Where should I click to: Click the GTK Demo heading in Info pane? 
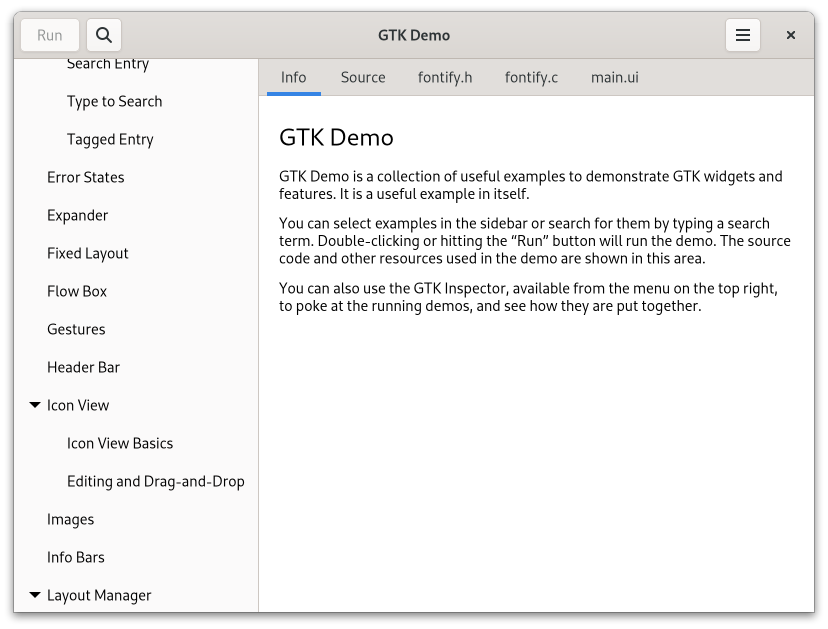pos(336,137)
